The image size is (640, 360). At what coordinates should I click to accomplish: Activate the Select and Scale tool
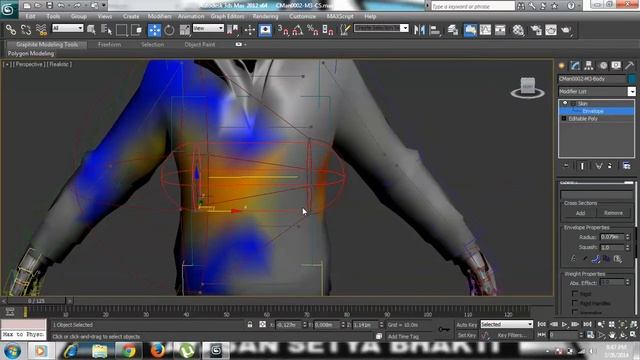[x=184, y=30]
